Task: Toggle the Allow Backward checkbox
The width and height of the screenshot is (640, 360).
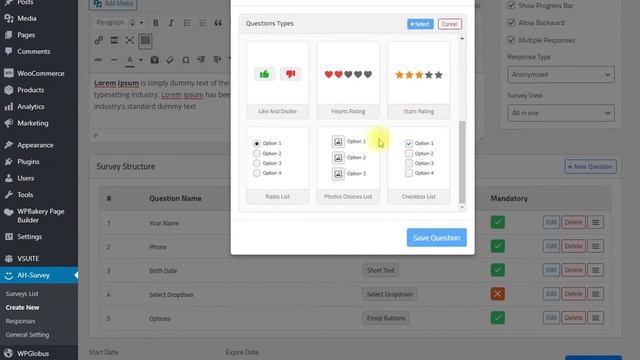Action: (x=511, y=22)
